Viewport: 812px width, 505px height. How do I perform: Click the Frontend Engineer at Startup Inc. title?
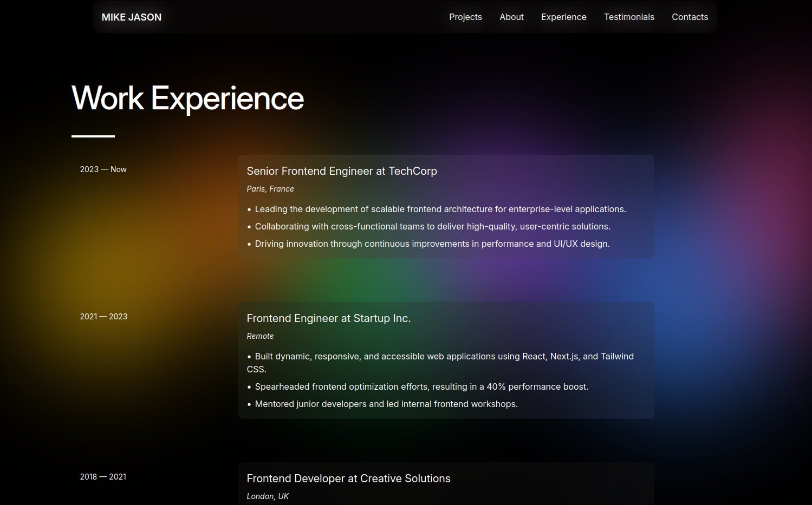[x=328, y=318]
